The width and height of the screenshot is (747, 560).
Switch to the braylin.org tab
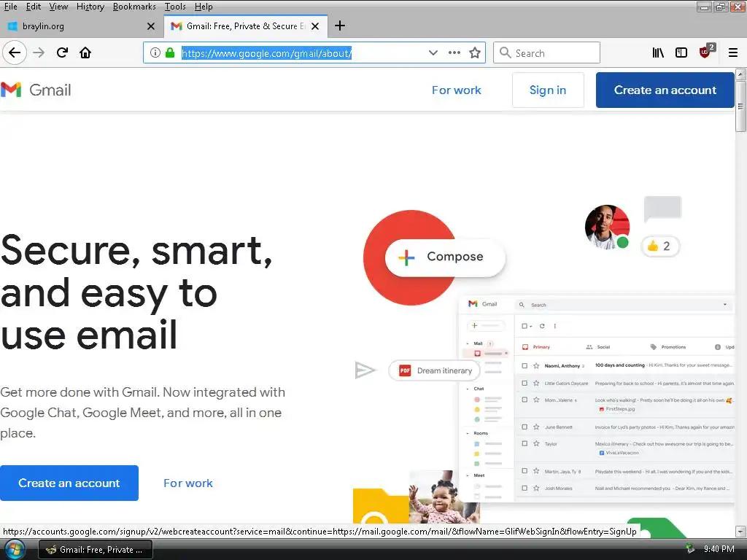(x=81, y=26)
